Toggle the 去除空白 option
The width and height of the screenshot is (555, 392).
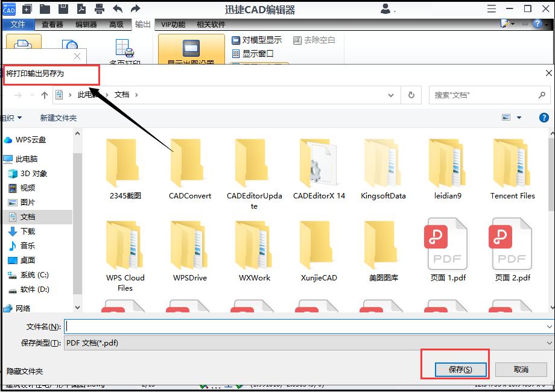[x=313, y=40]
